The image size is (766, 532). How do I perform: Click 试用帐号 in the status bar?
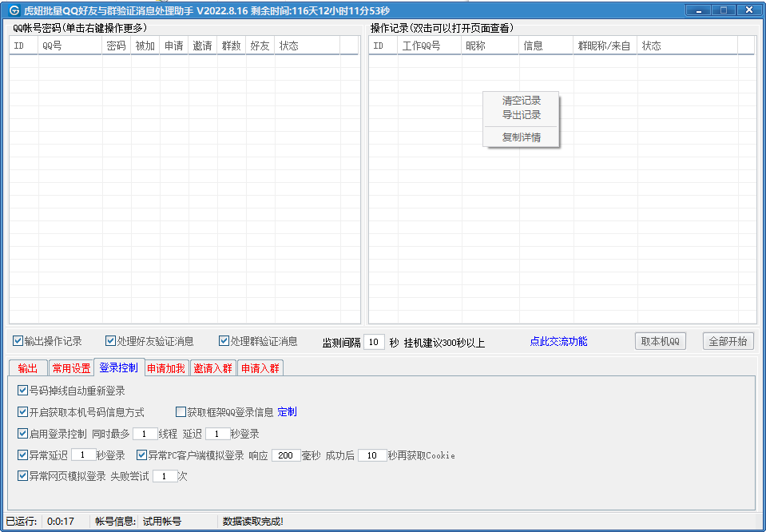[x=161, y=522]
